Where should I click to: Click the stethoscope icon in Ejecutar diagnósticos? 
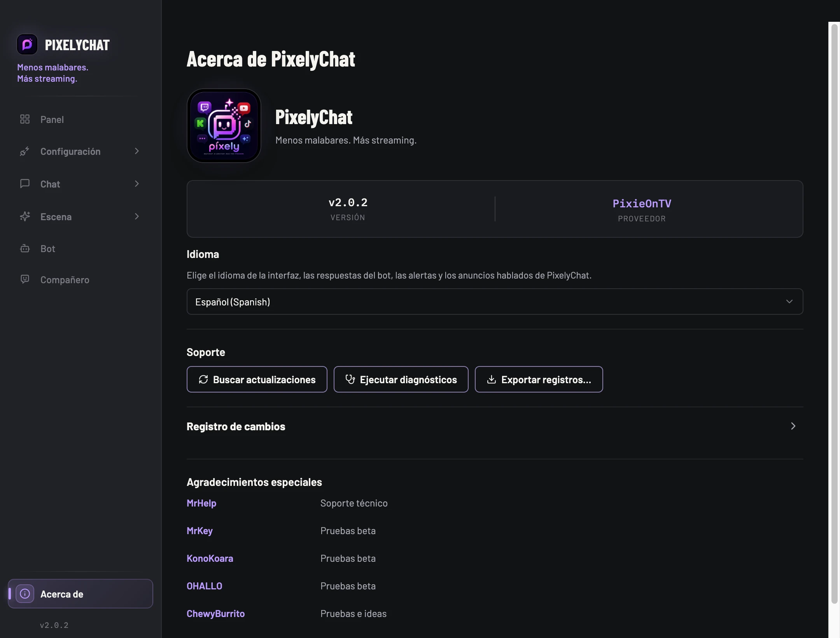(350, 379)
